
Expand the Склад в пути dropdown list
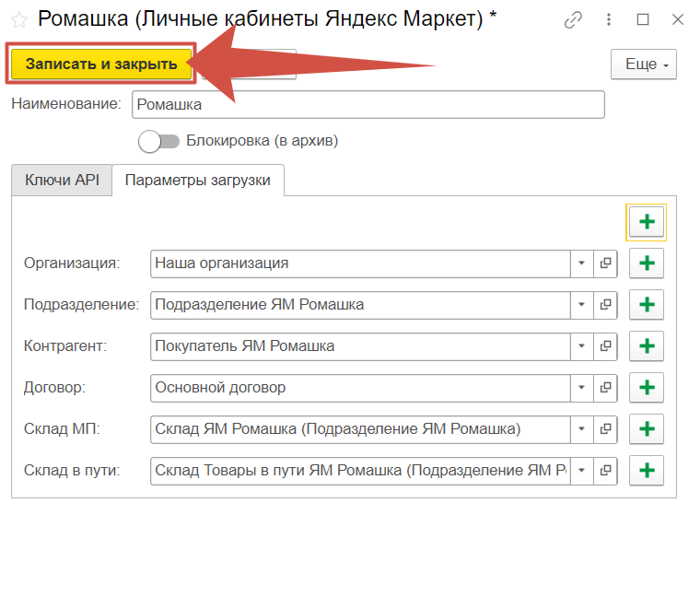point(581,471)
